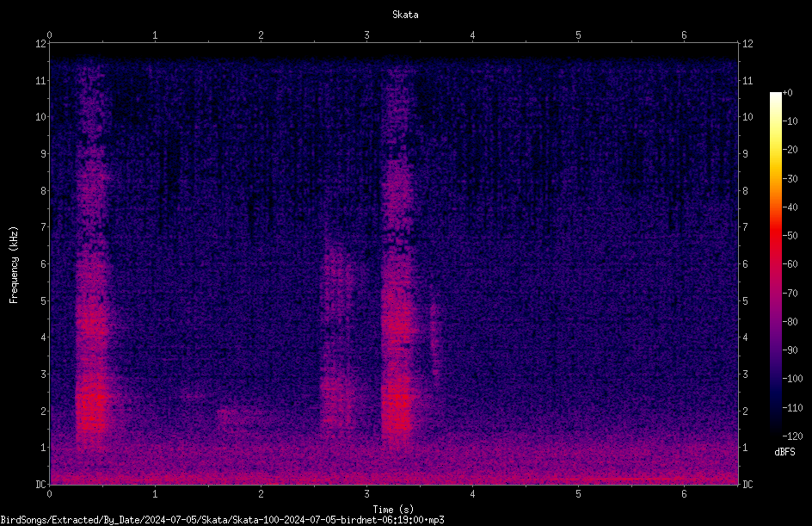Click the "12" tick on the left frequency axis

(x=41, y=44)
